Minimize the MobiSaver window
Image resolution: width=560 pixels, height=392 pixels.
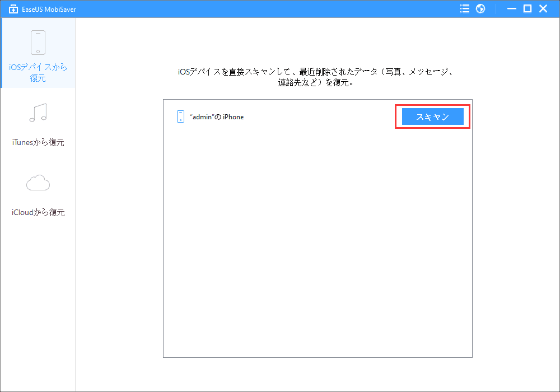pos(512,9)
